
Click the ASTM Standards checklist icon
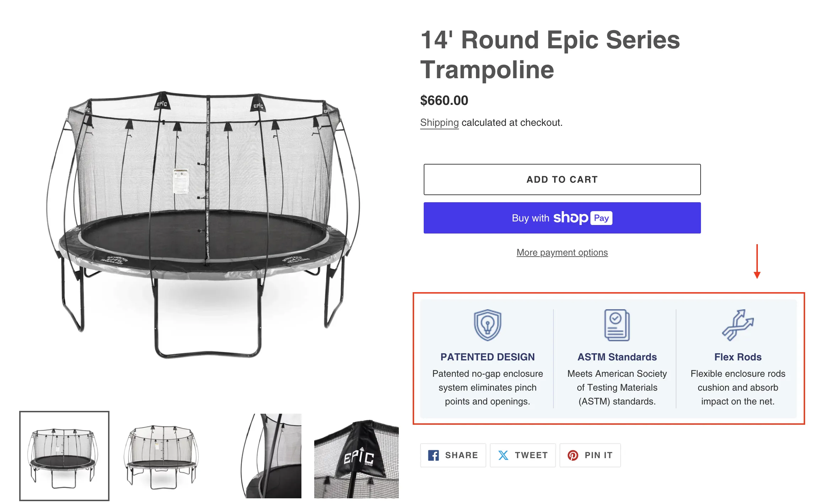(617, 325)
